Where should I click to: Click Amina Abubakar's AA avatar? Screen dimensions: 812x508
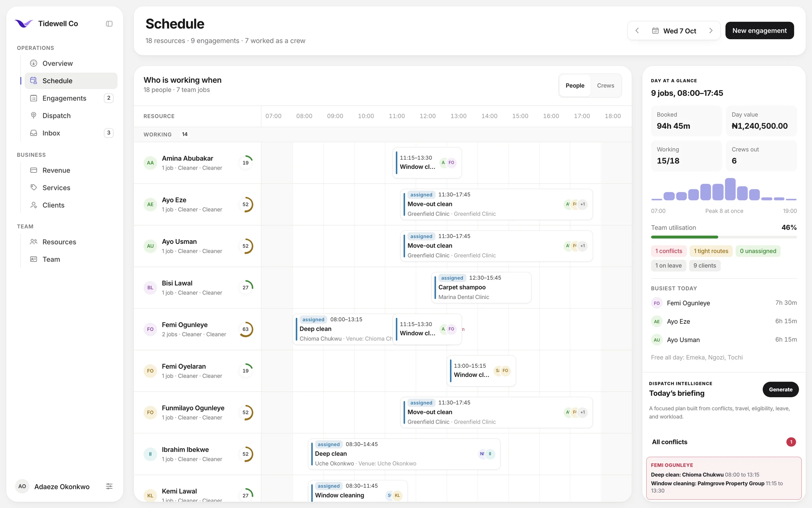click(150, 163)
